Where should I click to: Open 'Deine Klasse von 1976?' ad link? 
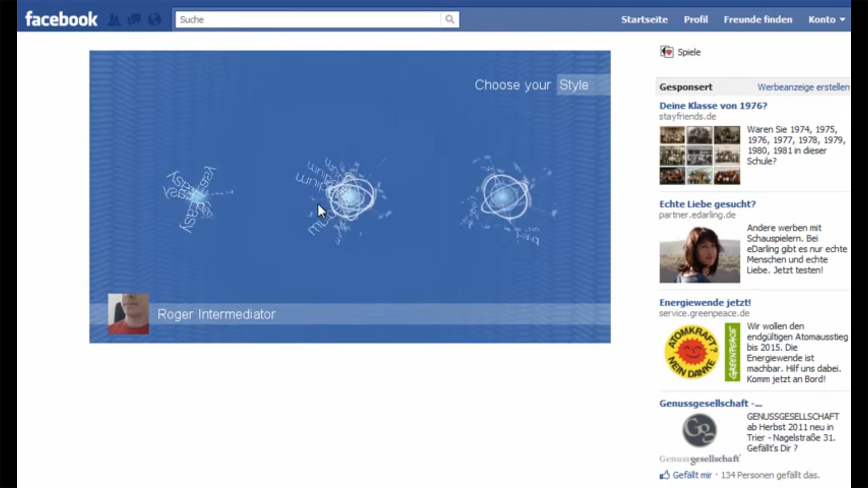(x=713, y=106)
